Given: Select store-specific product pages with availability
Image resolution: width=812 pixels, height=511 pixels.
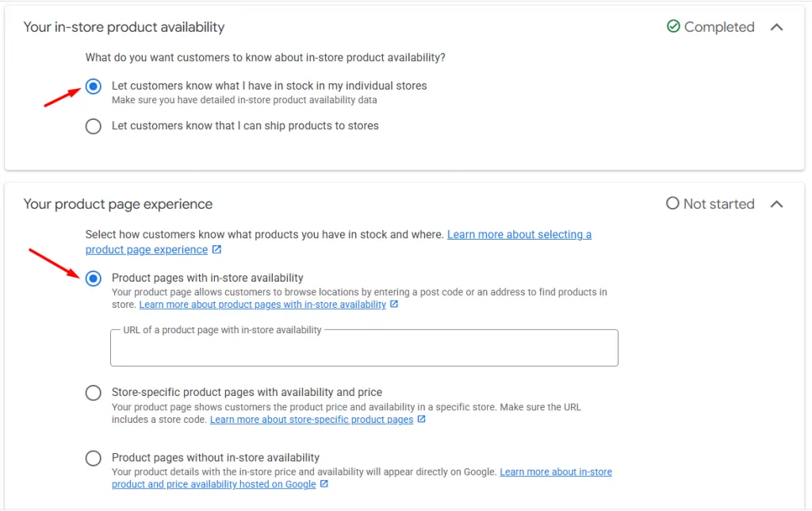Looking at the screenshot, I should [93, 393].
